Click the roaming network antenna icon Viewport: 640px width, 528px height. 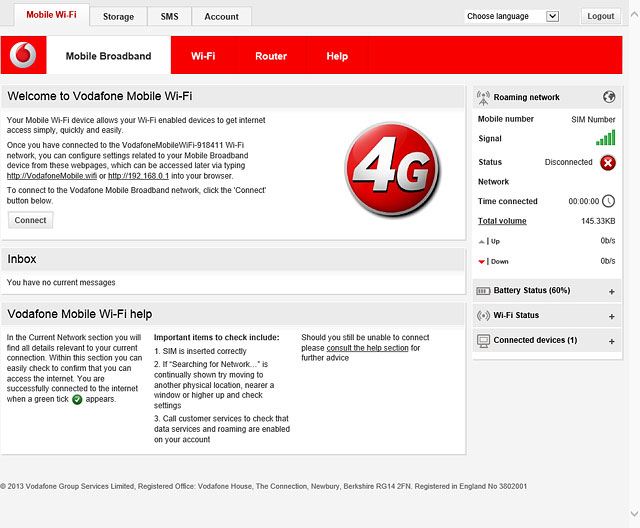click(x=483, y=98)
